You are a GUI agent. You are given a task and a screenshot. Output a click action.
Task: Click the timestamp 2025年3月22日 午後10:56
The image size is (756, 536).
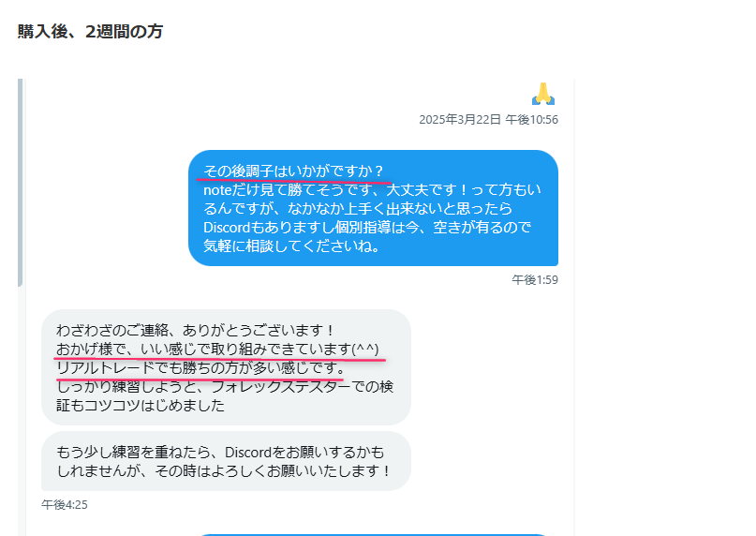[x=488, y=120]
